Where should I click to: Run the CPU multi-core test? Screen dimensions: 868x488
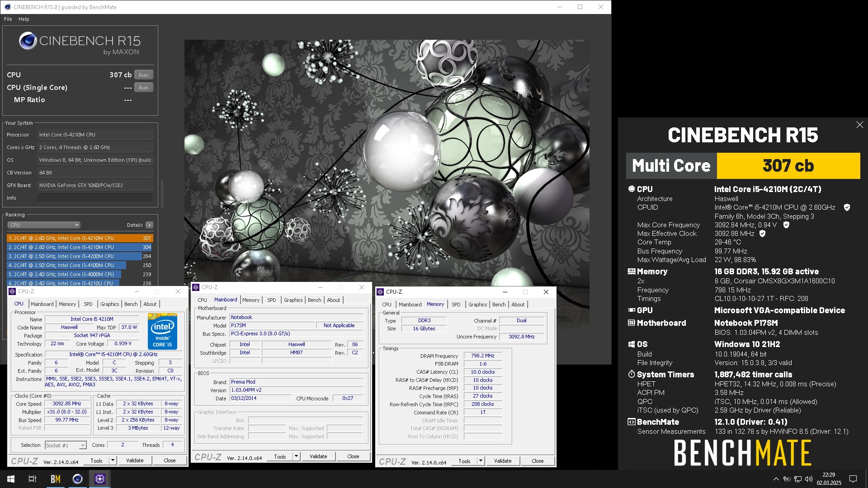coord(143,75)
